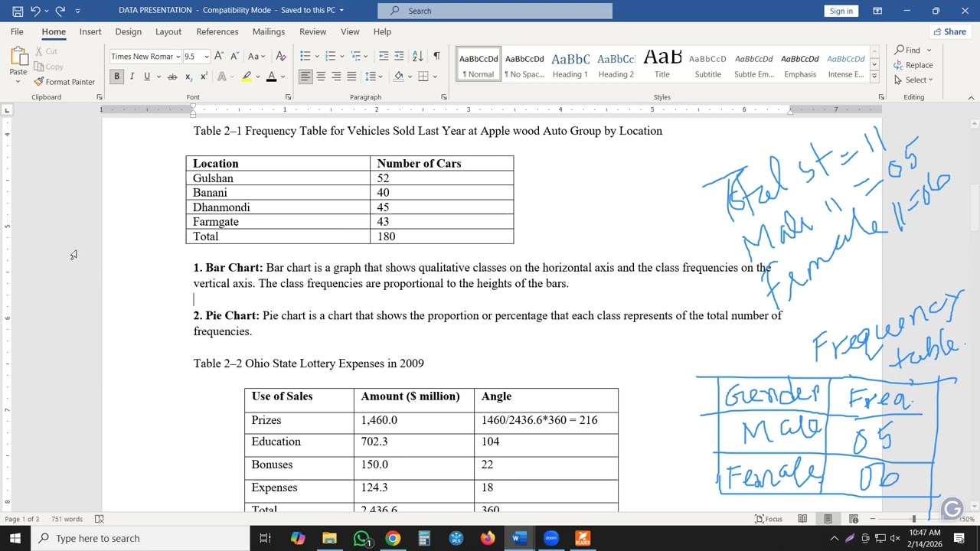This screenshot has width=980, height=551.
Task: Align paragraph text to the right
Action: point(336,77)
